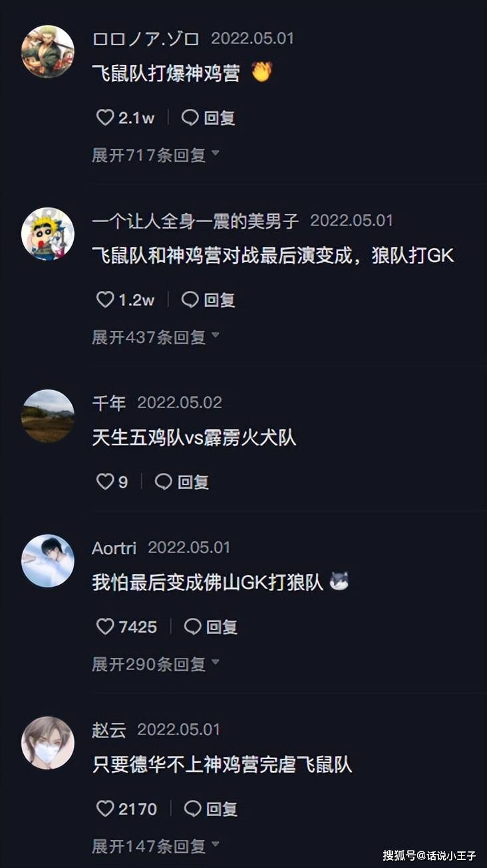
Task: Like 千年's comment with 9 likes
Action: coord(105,482)
